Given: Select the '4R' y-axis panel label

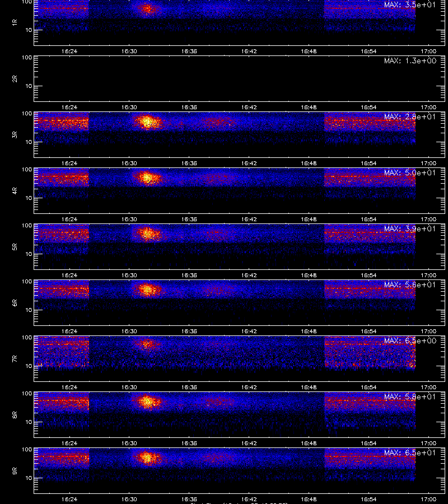Looking at the screenshot, I should coord(15,190).
